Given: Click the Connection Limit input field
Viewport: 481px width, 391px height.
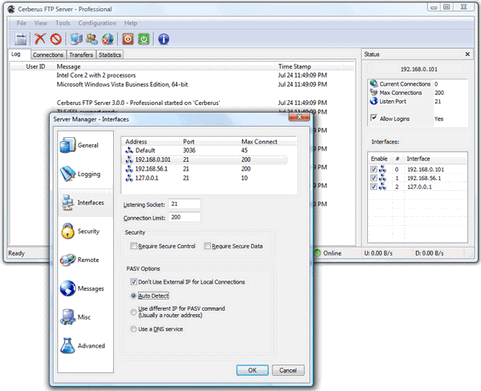Looking at the screenshot, I should pos(184,217).
